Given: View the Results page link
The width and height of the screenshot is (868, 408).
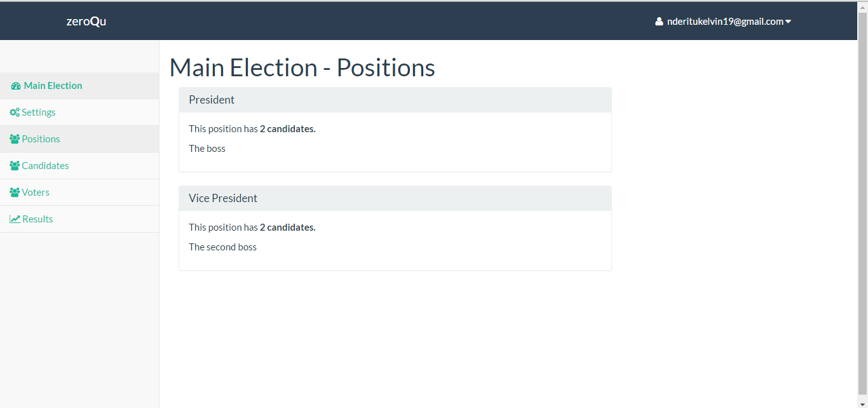Looking at the screenshot, I should (79, 219).
